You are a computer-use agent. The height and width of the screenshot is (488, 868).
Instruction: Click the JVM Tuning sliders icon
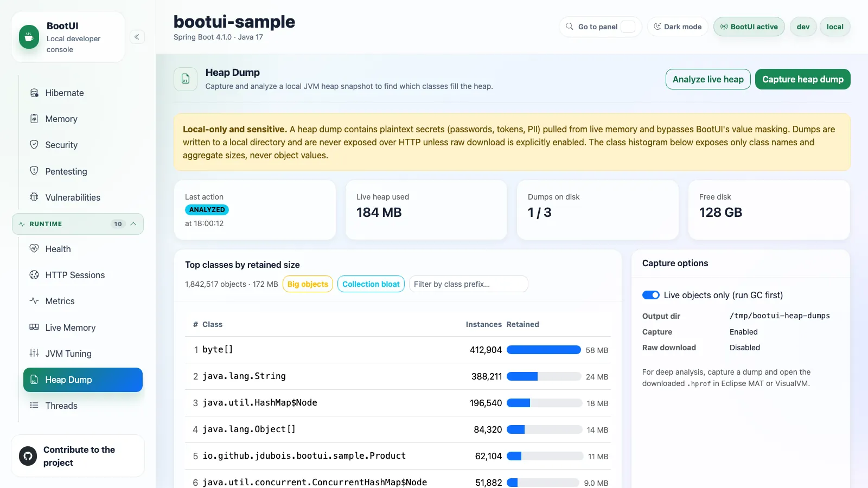pyautogui.click(x=34, y=353)
